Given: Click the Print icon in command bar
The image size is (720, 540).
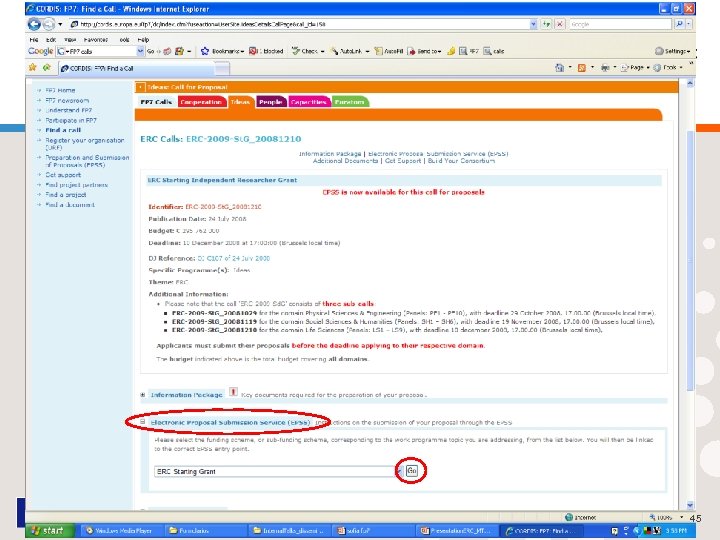Looking at the screenshot, I should tap(605, 68).
